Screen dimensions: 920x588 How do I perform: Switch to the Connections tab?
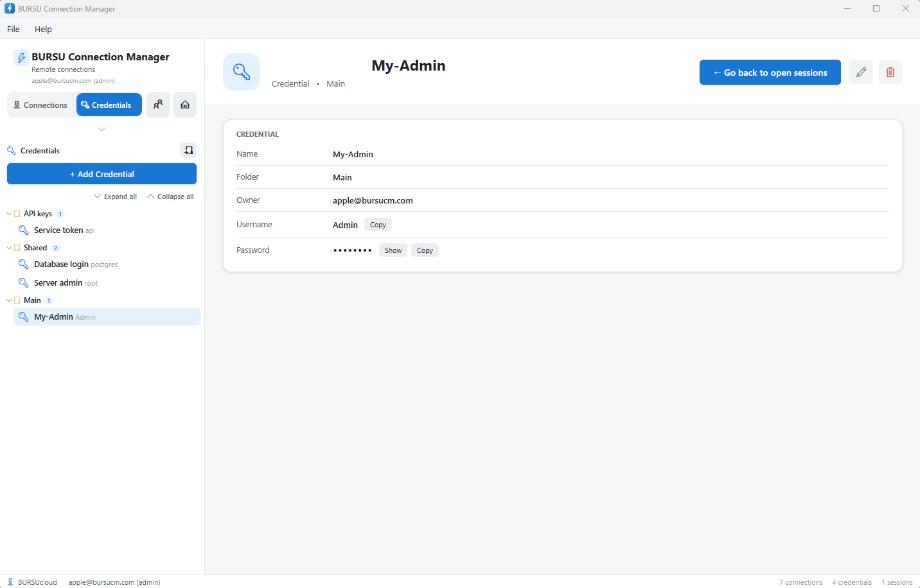point(40,105)
